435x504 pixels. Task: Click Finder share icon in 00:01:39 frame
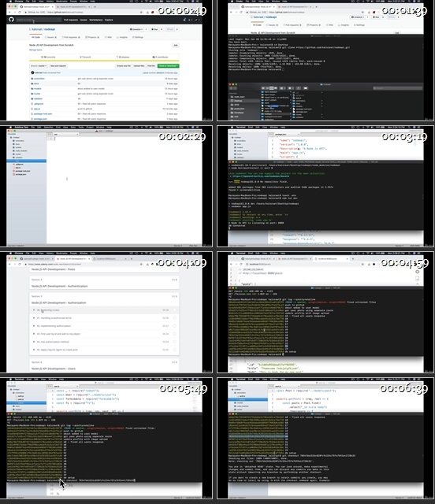[298, 88]
